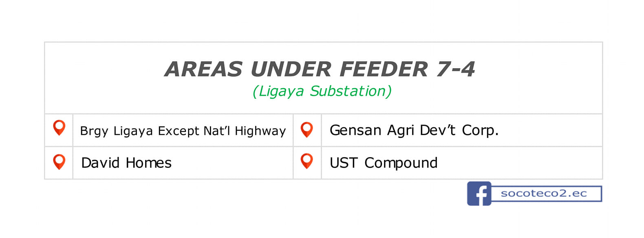
Task: Click the word AREAS in the heading
Action: click(204, 69)
